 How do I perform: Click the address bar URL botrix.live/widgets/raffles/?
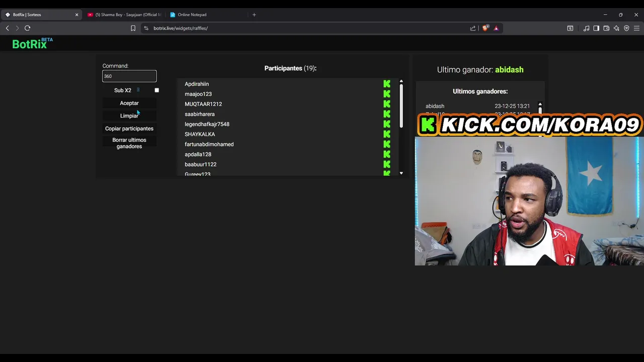click(x=181, y=28)
